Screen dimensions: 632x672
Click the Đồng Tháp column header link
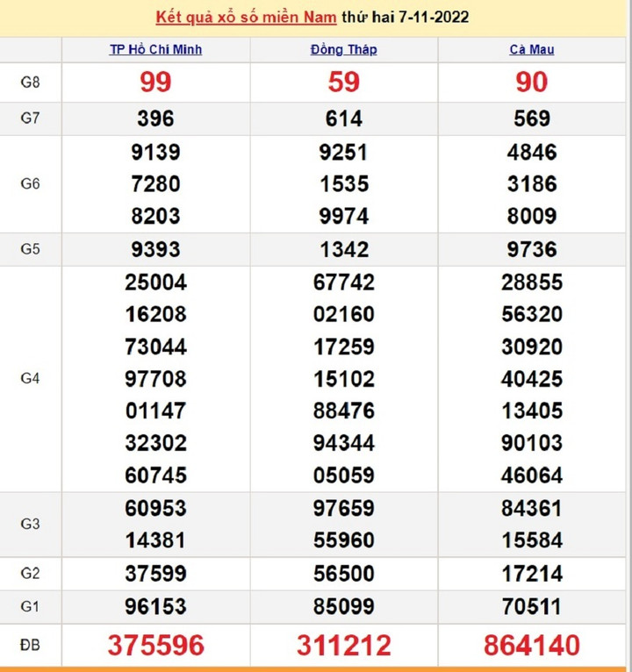[344, 49]
